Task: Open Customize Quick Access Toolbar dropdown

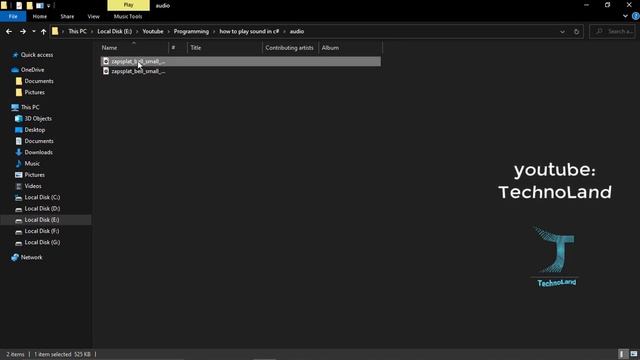Action: [49, 6]
